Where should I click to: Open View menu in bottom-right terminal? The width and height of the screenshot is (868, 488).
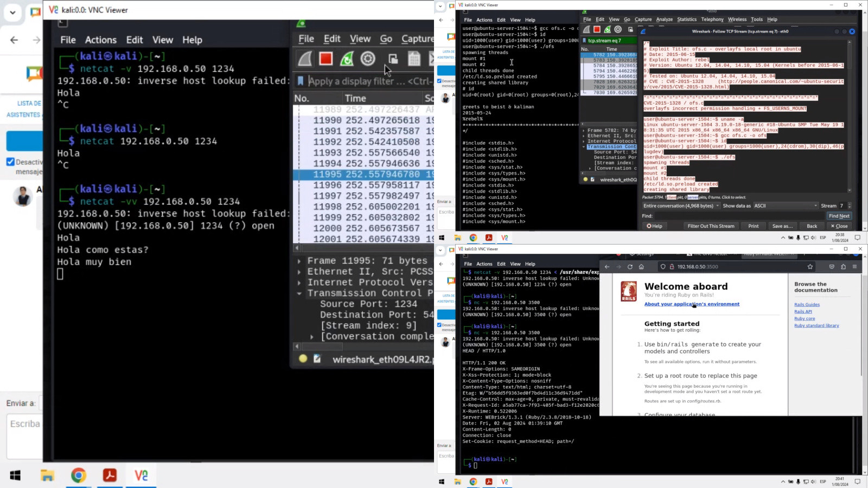click(x=515, y=264)
